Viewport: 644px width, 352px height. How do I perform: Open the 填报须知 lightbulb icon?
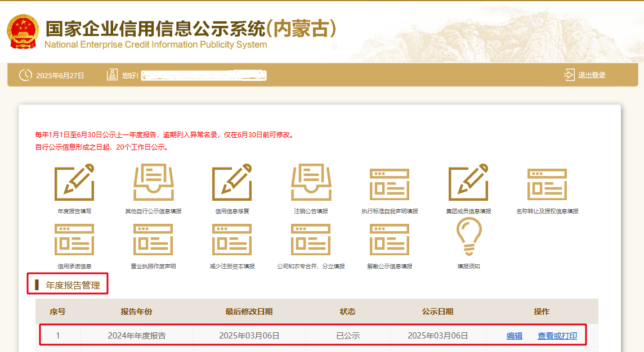pos(468,237)
